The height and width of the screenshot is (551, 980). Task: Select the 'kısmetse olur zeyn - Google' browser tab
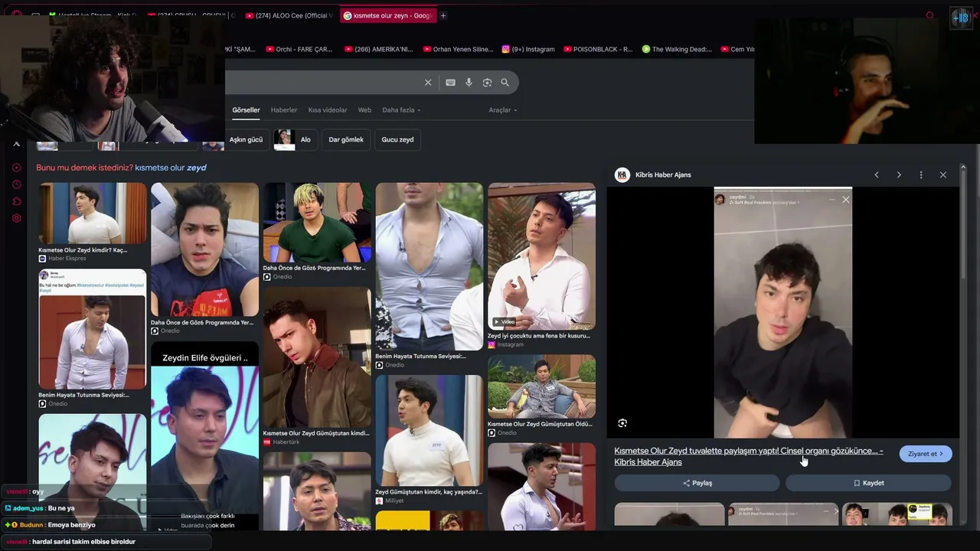(388, 15)
